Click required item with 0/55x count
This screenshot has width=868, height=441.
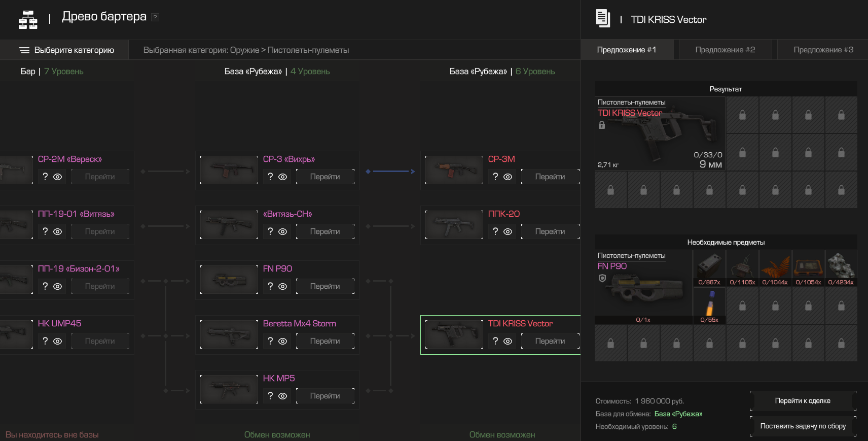709,306
